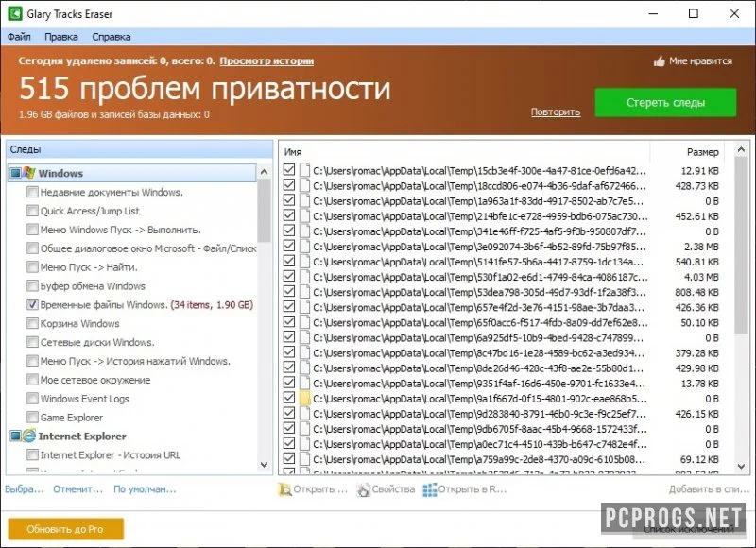Click file icon of 3e092074 temp entry

click(x=304, y=247)
